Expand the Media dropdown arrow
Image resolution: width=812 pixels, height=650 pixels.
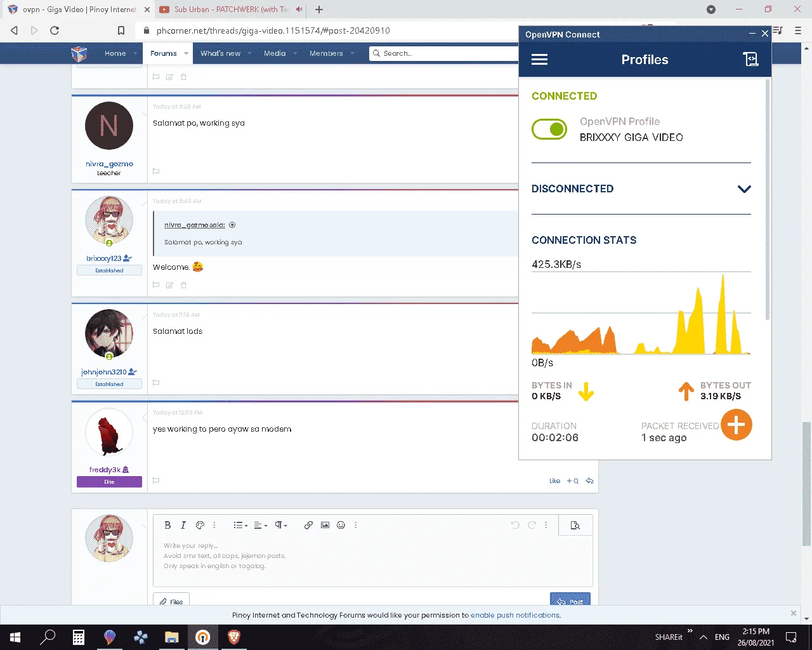[x=295, y=53]
